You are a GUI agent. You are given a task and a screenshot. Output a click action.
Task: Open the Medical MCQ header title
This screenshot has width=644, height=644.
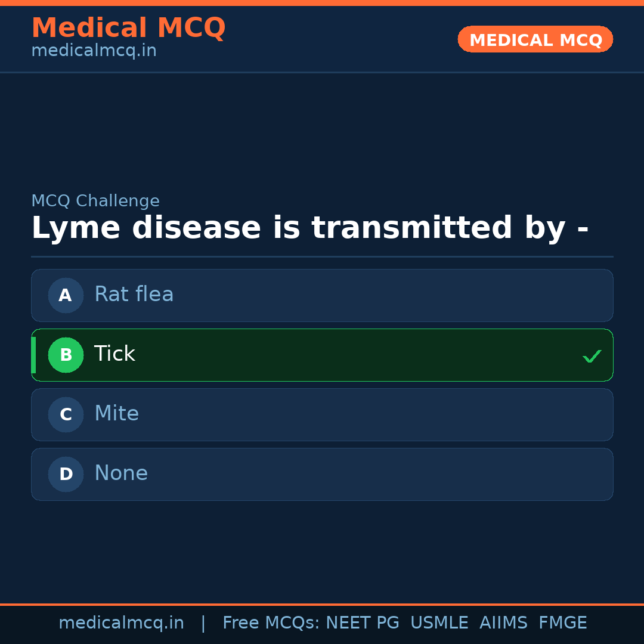tap(128, 28)
